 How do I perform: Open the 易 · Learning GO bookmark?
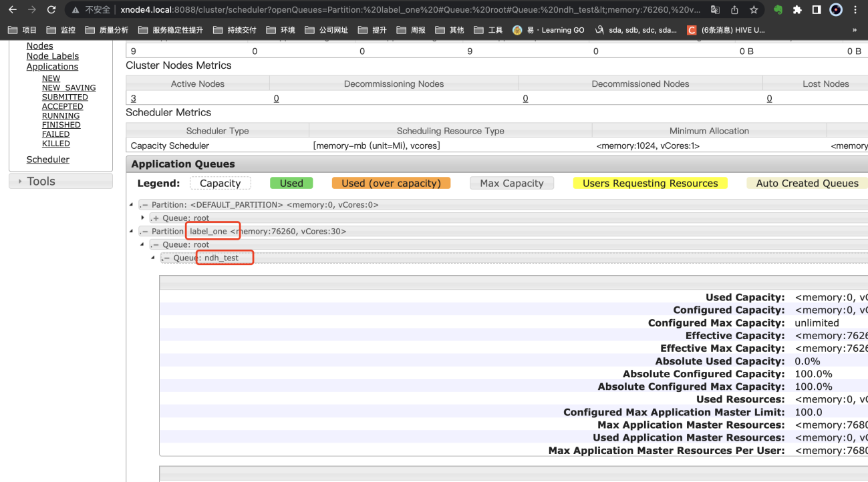pyautogui.click(x=549, y=30)
